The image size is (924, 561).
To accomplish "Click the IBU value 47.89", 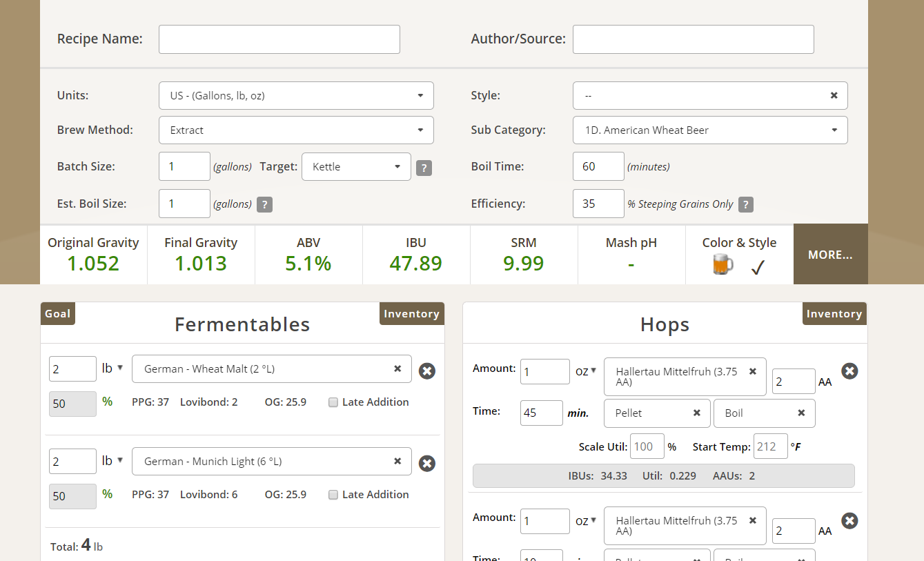I will 416,264.
